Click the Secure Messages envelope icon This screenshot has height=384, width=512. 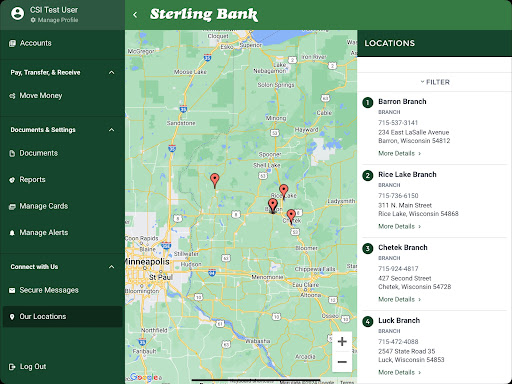click(12, 290)
